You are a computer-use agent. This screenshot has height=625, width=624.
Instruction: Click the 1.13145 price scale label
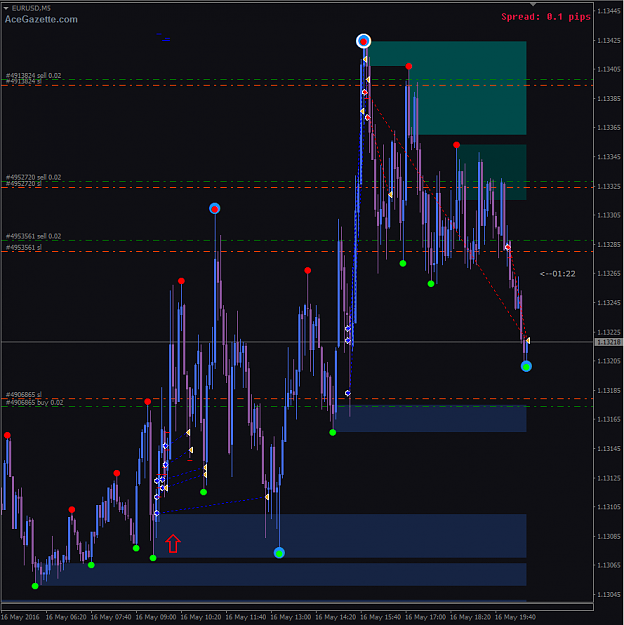click(609, 448)
